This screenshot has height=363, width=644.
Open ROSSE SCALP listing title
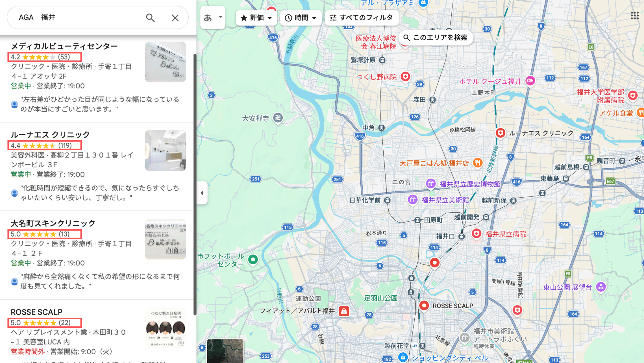tap(37, 312)
